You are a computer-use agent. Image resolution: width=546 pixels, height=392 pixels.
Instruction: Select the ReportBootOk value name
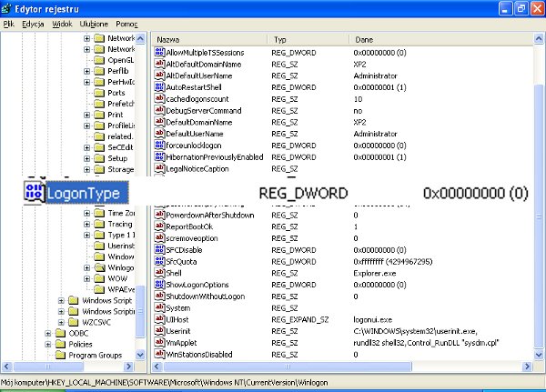click(189, 226)
